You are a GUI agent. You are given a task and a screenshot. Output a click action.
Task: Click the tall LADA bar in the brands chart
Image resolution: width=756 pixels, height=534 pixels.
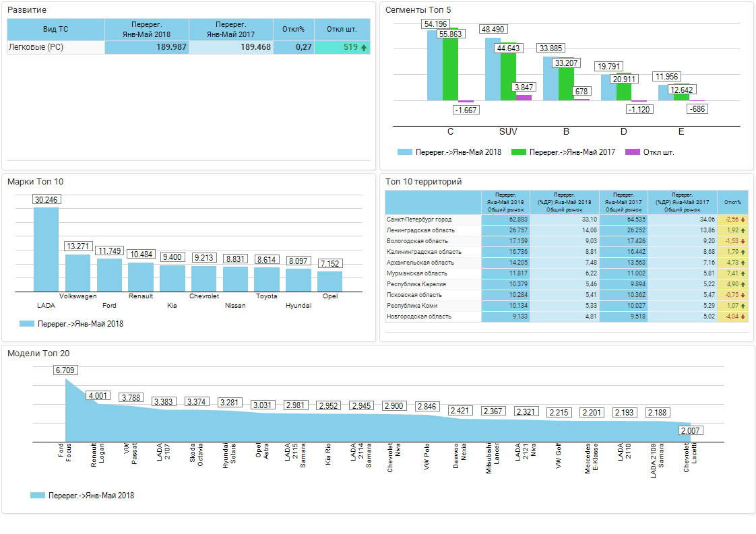pos(46,249)
